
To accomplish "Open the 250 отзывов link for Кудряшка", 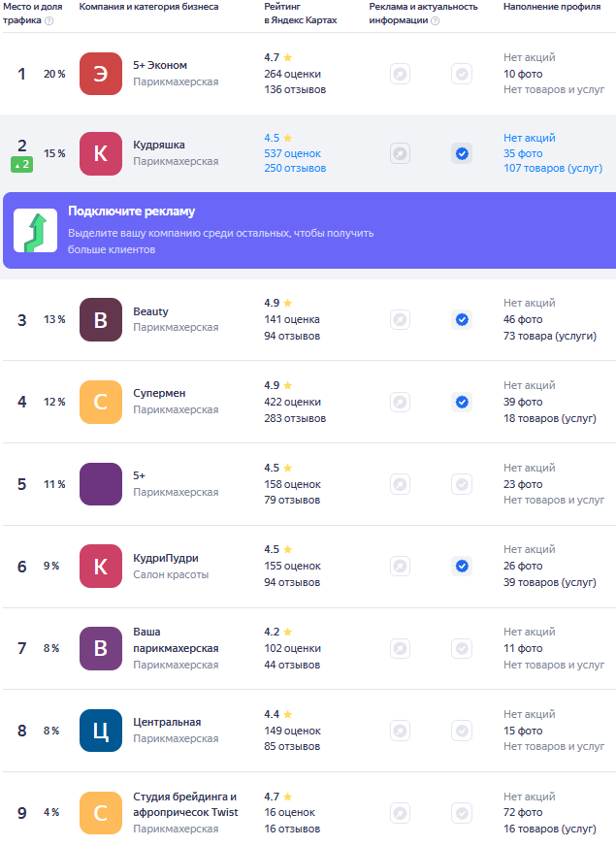I will tap(295, 169).
